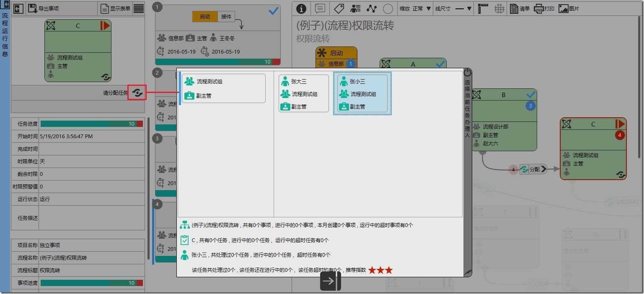Click node A in the flow diagram
Screen dimensions: 644x294
click(x=413, y=63)
